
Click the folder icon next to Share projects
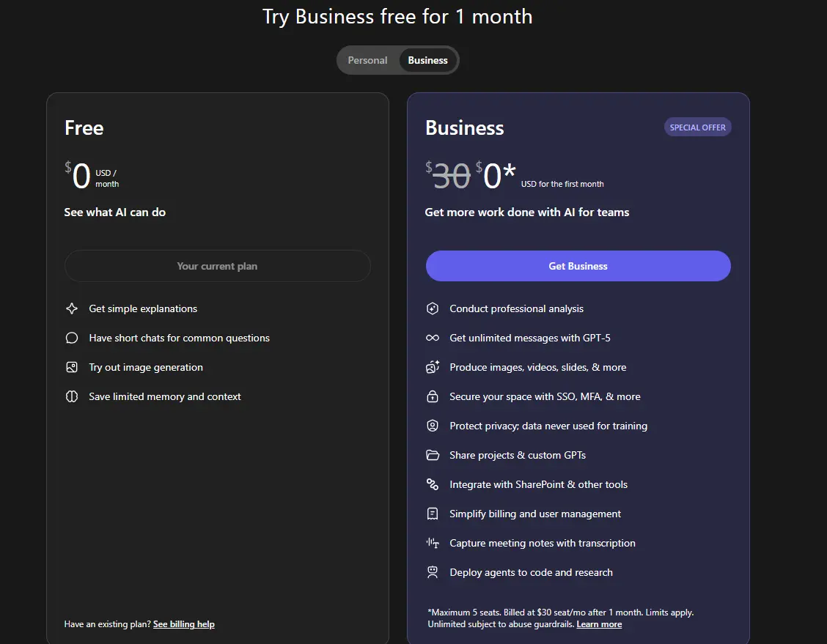(x=433, y=455)
